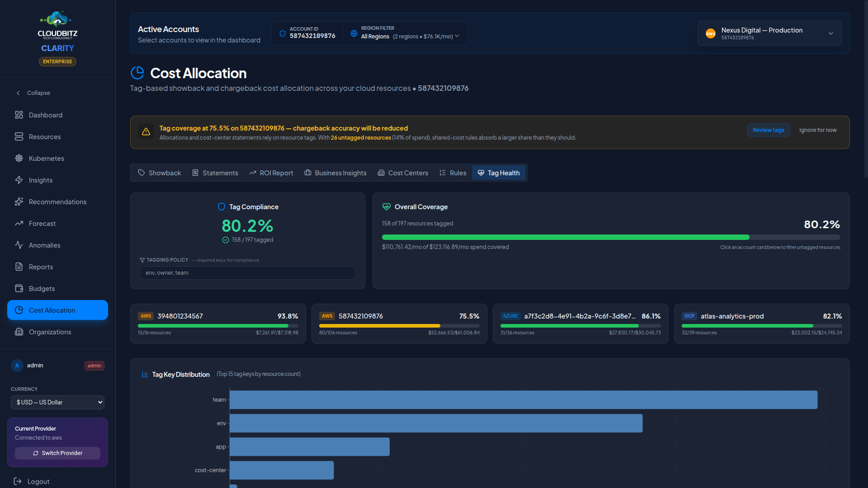868x488 pixels.
Task: Click the Region Filter globe icon
Action: (354, 33)
